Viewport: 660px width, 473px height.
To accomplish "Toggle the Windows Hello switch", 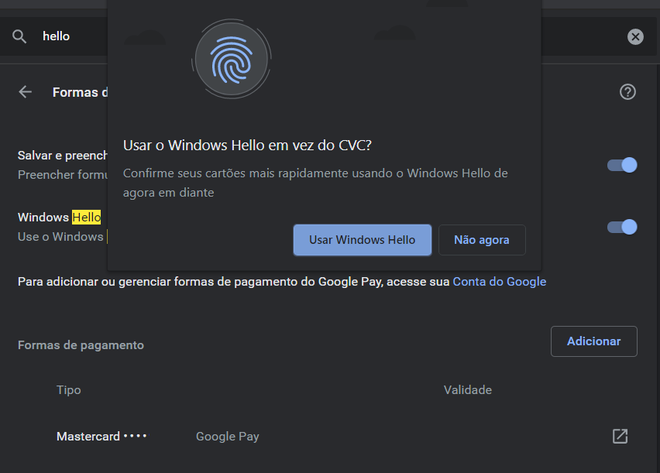I will pos(622,227).
